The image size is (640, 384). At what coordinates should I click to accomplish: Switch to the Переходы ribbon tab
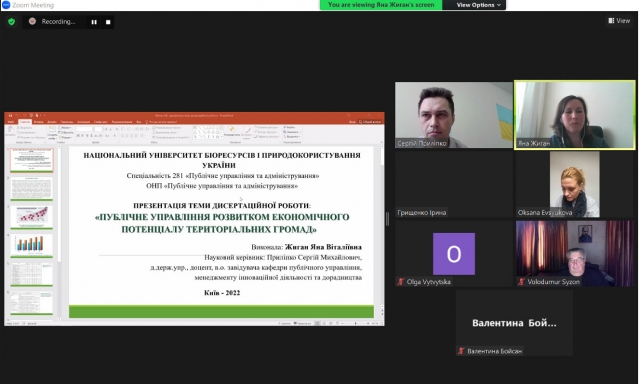(x=67, y=122)
